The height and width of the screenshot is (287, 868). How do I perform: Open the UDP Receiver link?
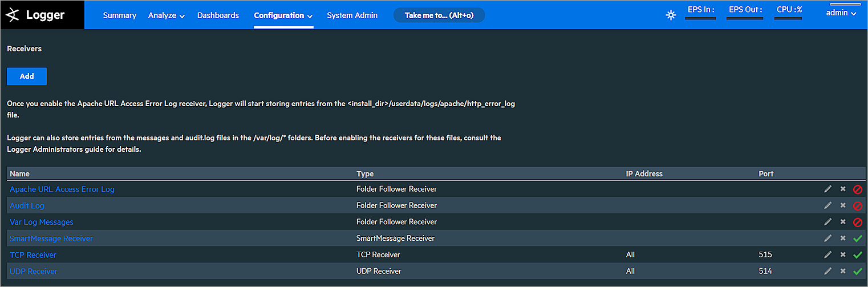(x=34, y=272)
